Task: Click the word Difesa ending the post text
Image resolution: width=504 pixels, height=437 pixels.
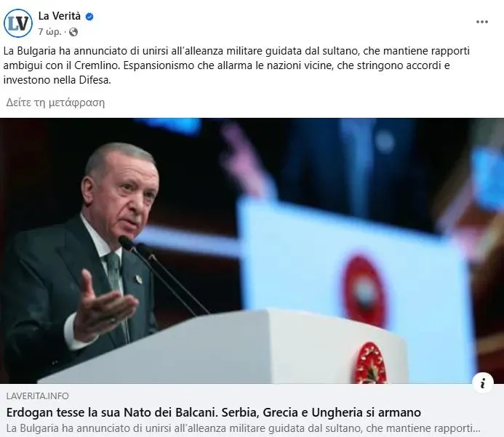Action: 94,80
